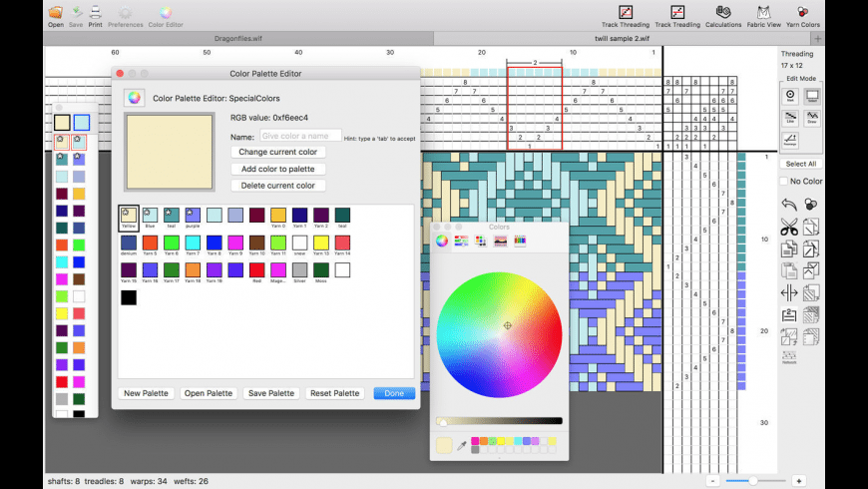The image size is (868, 489).
Task: Click the Save Palette button
Action: pyautogui.click(x=271, y=393)
